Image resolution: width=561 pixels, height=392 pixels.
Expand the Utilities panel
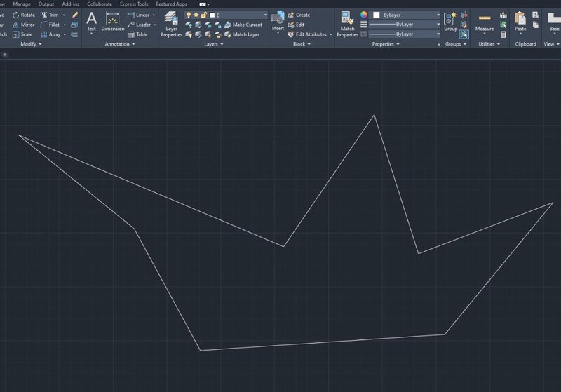[x=489, y=44]
